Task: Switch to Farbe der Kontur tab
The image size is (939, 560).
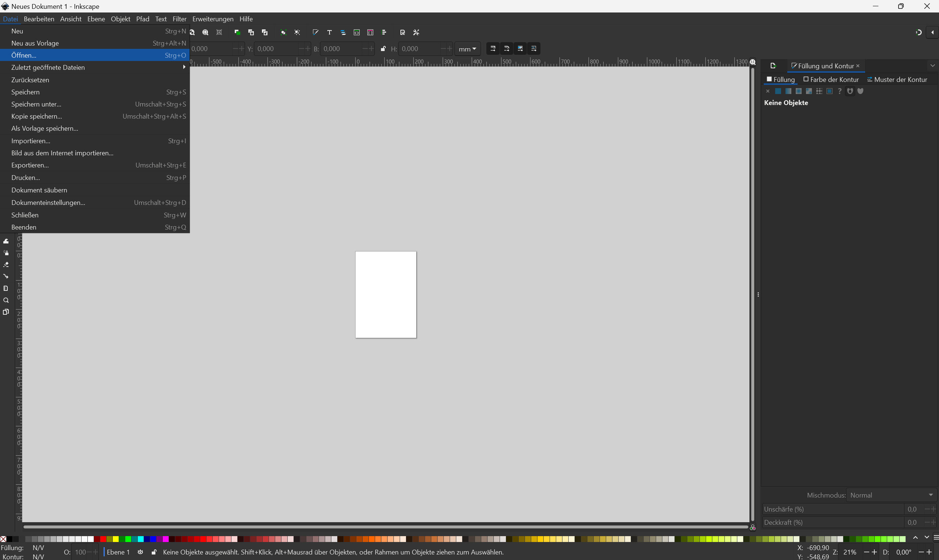Action: (x=831, y=80)
